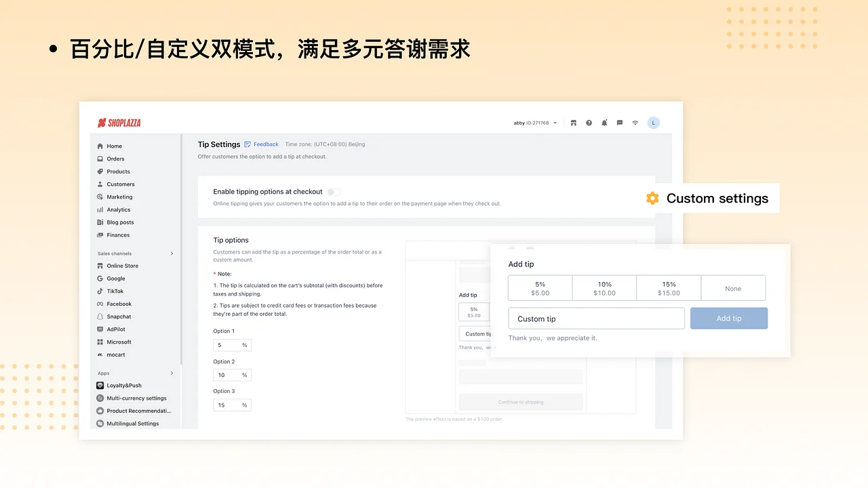The height and width of the screenshot is (488, 868).
Task: Open the abby ID account dropdown
Action: tap(534, 123)
